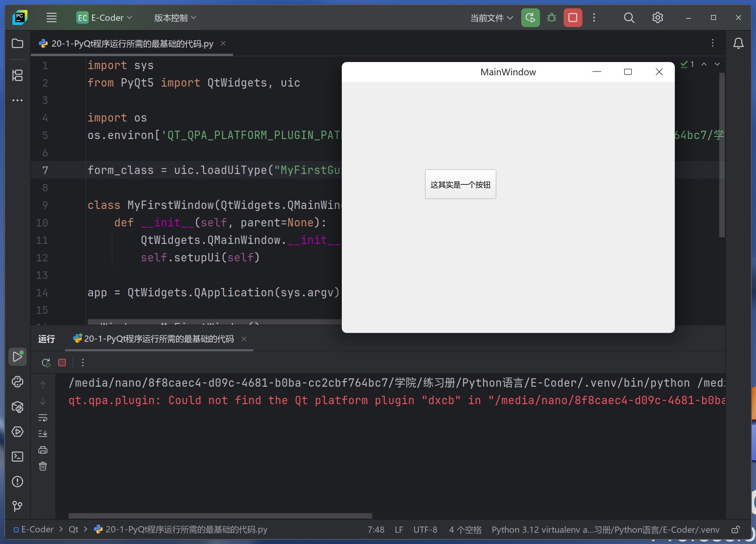Rerun the current file from toolbar

click(530, 17)
